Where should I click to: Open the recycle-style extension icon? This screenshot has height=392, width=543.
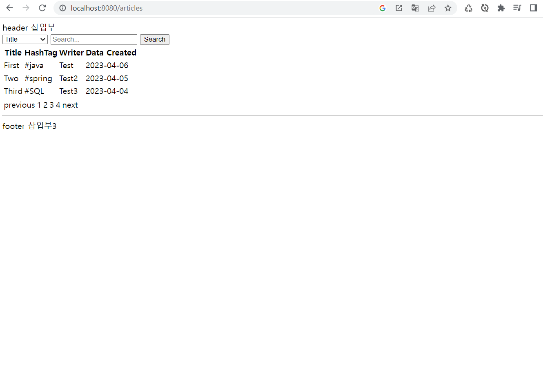click(468, 8)
